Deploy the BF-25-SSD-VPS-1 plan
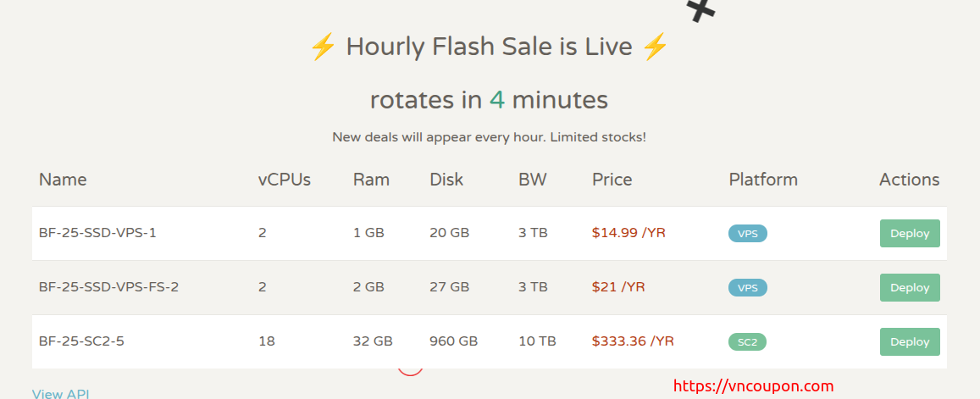The image size is (980, 399). pyautogui.click(x=910, y=233)
